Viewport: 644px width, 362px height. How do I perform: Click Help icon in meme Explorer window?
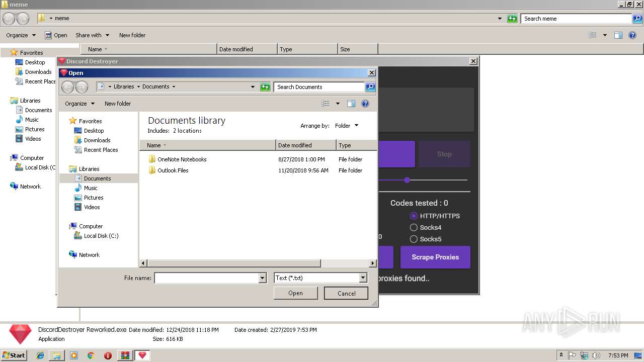[633, 35]
